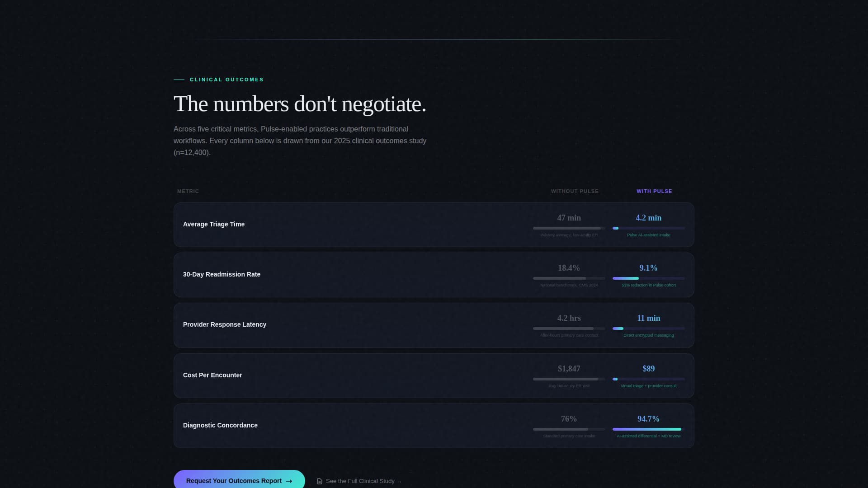Click the 94.7% Diagnostic Concordance progress bar
The height and width of the screenshot is (488, 868).
648,429
